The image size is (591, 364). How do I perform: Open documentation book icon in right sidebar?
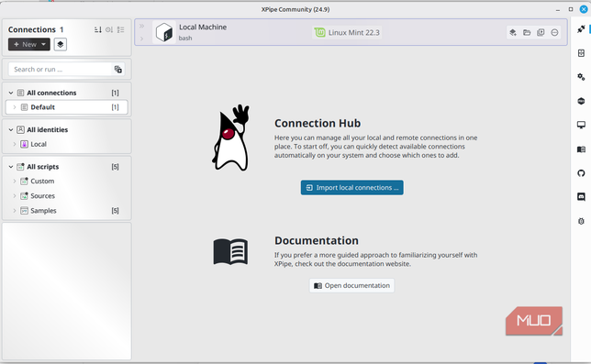point(581,149)
